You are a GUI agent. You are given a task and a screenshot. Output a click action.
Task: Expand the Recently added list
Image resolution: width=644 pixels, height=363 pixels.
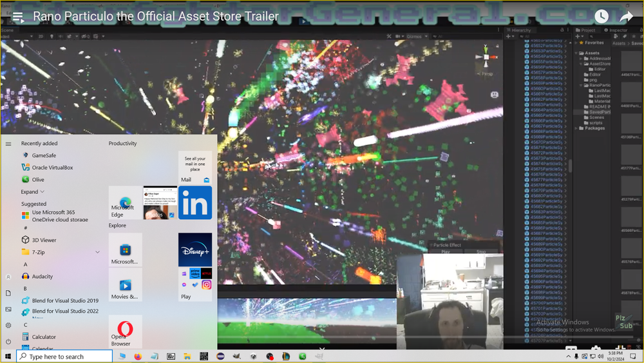(33, 192)
